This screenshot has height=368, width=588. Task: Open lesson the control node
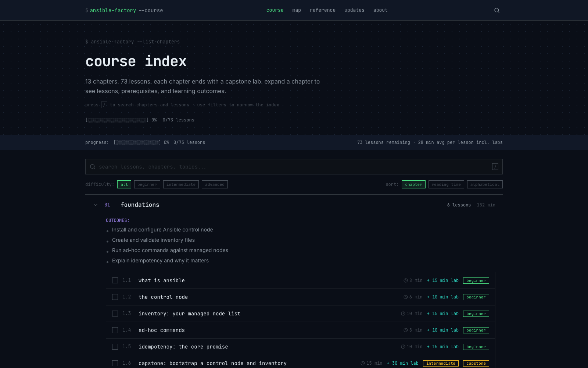[163, 297]
